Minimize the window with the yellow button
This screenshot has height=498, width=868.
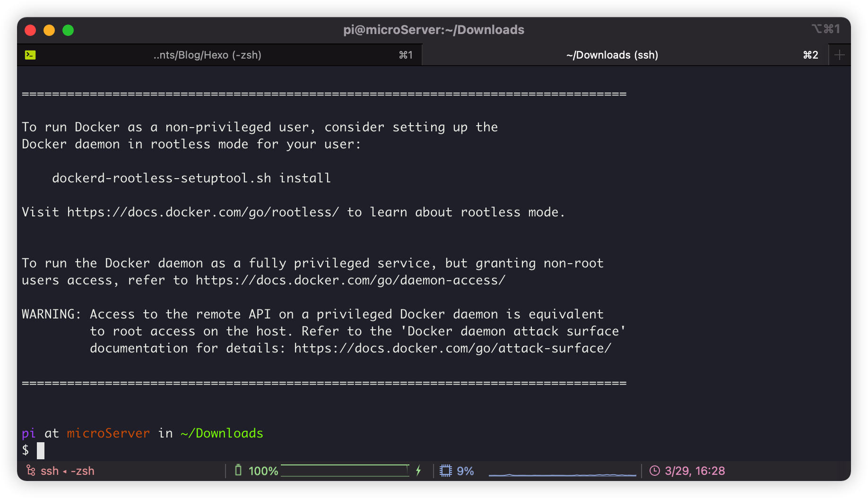(x=49, y=30)
